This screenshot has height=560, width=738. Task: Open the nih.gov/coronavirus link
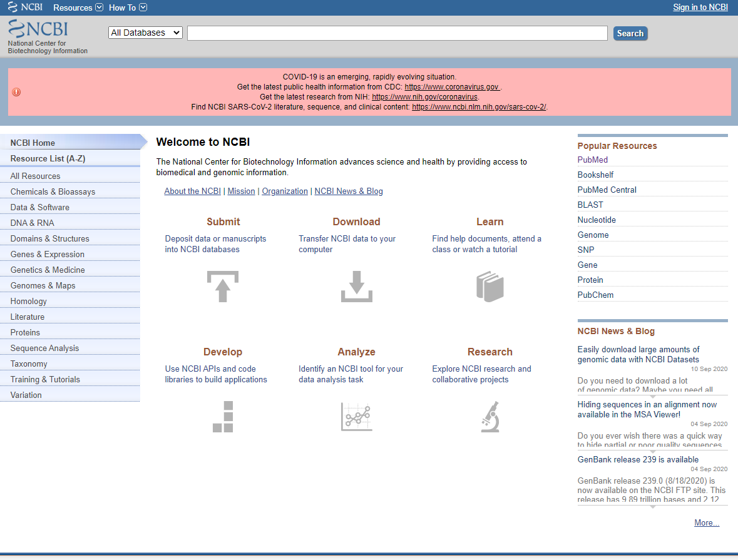pyautogui.click(x=424, y=97)
